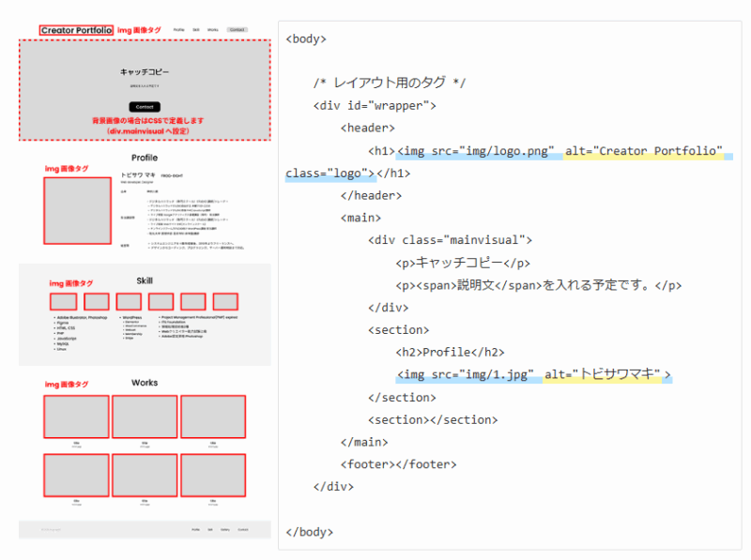Screen dimensions: 751x560
Task: Select the bottom-left Works thumbnail
Action: (x=76, y=476)
